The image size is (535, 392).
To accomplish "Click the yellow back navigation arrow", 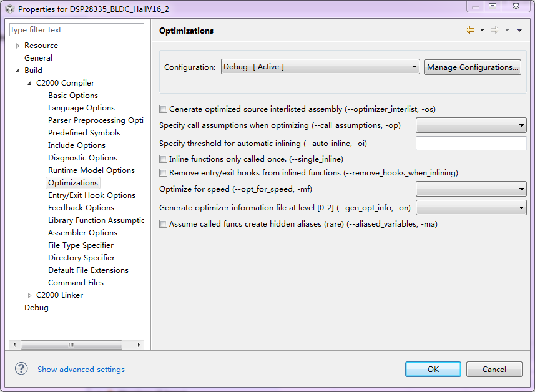I will coord(470,30).
